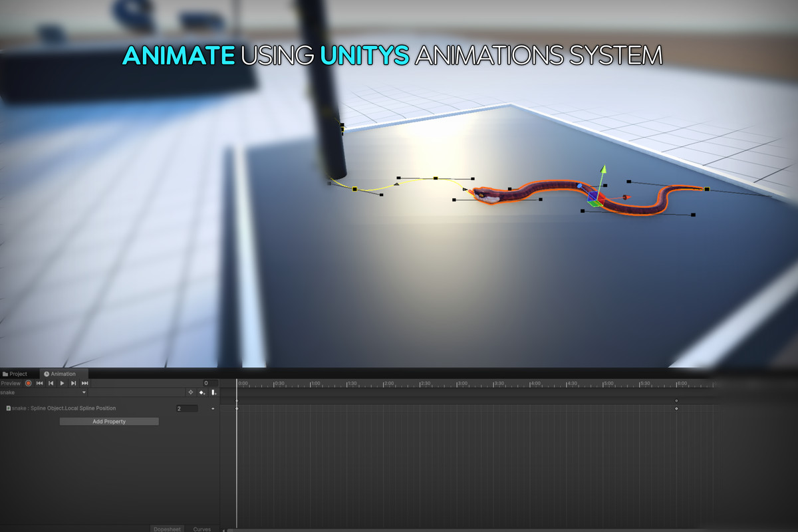Select the spline knot at the snake's tail
The width and height of the screenshot is (798, 532).
(707, 190)
